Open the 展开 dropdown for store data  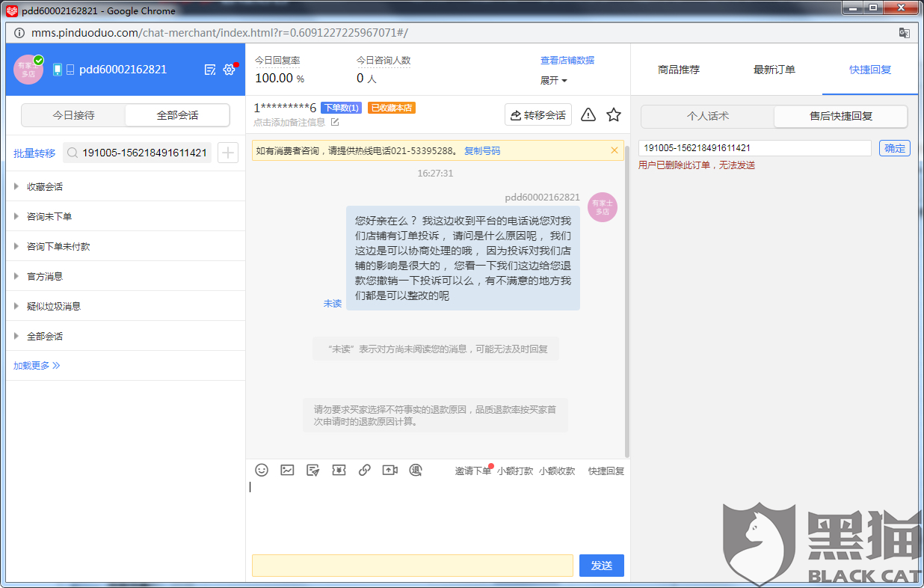(554, 80)
